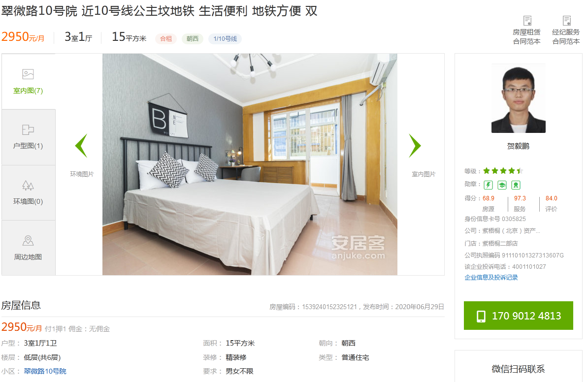Click the graduation cap badge icon
Viewport: 588px width, 382px height.
pos(502,185)
